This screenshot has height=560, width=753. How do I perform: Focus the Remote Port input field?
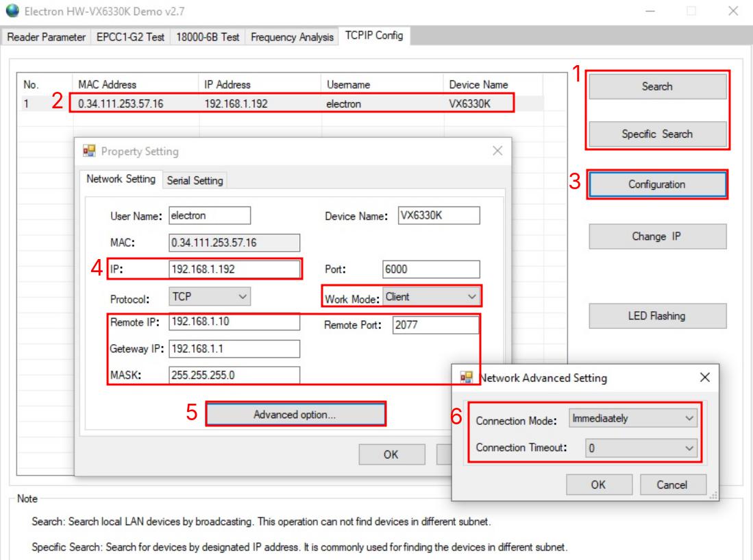pos(435,326)
